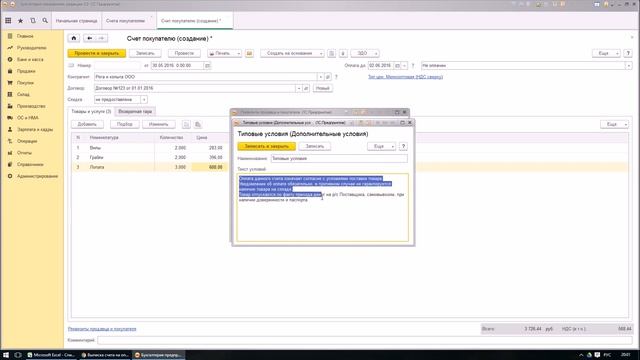Expand the ЭДО dropdown
The width and height of the screenshot is (640, 360).
pyautogui.click(x=365, y=53)
